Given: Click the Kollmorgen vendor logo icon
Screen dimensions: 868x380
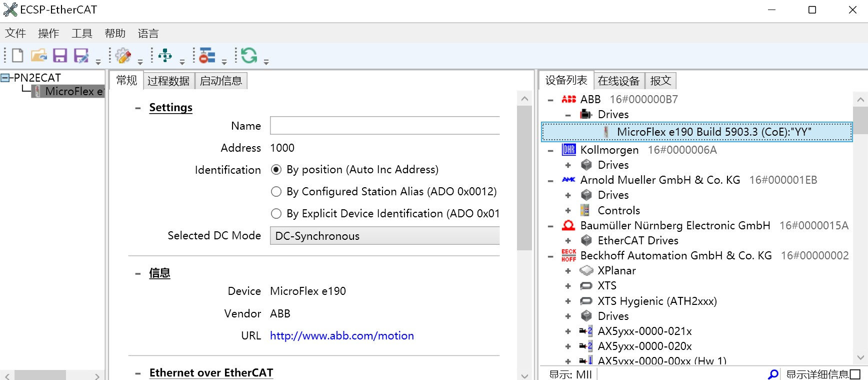Looking at the screenshot, I should click(x=568, y=150).
